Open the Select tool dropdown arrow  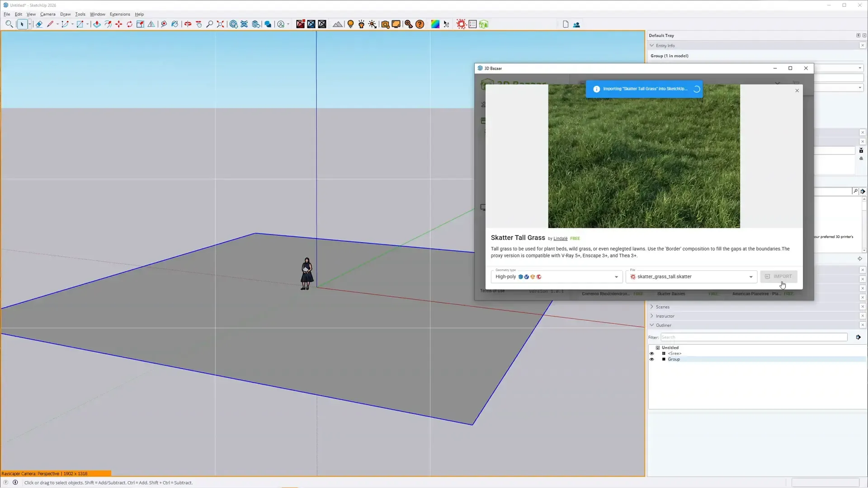click(x=30, y=24)
